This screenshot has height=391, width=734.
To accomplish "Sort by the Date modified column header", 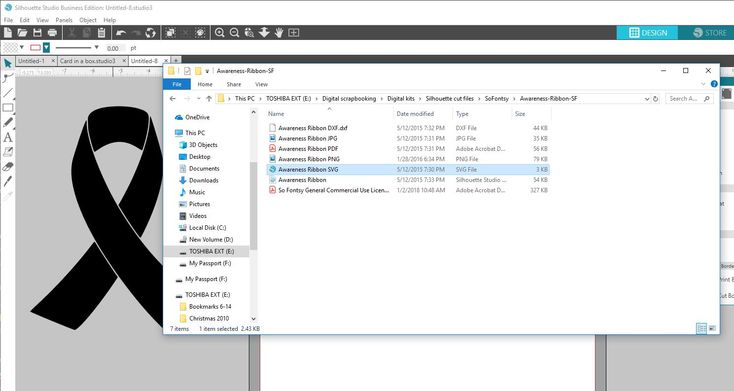I will (x=415, y=114).
